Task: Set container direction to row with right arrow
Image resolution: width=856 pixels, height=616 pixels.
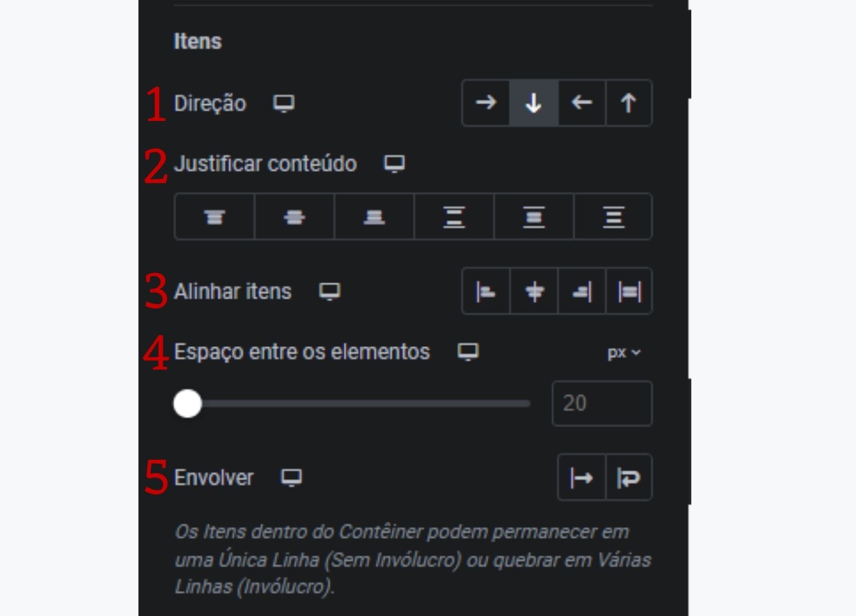Action: point(485,103)
